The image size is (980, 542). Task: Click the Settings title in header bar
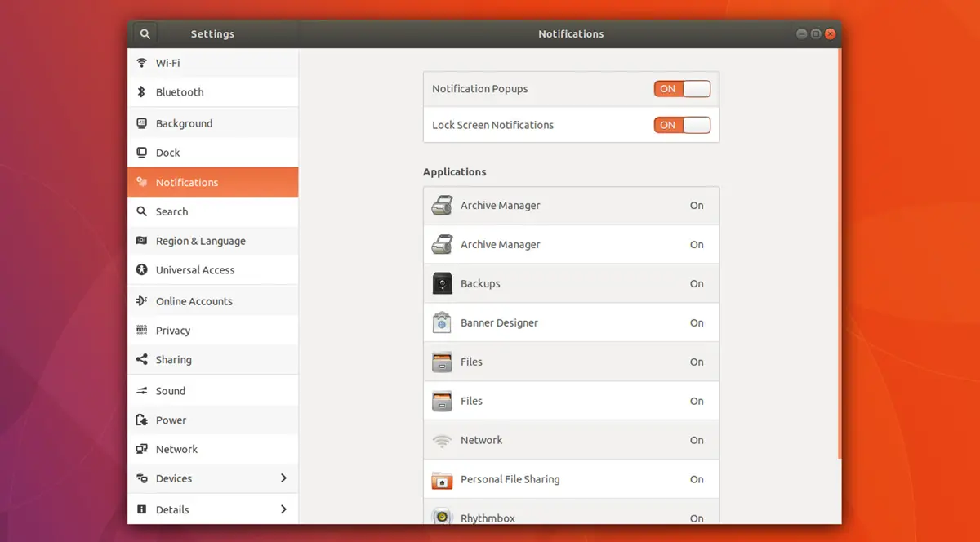coord(212,34)
